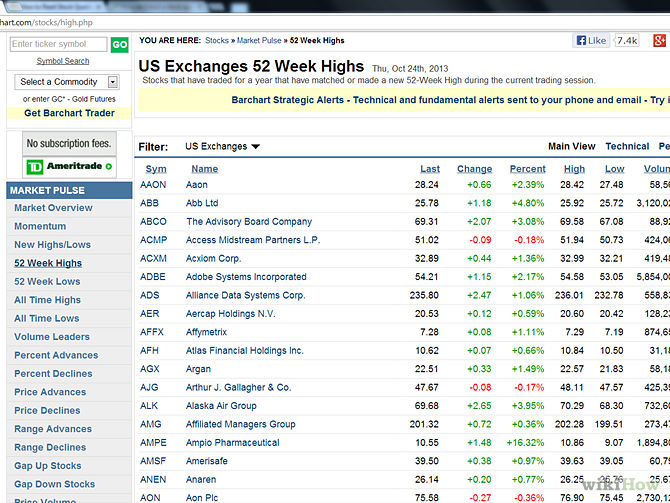Click the green GO ticker search button

[x=119, y=45]
